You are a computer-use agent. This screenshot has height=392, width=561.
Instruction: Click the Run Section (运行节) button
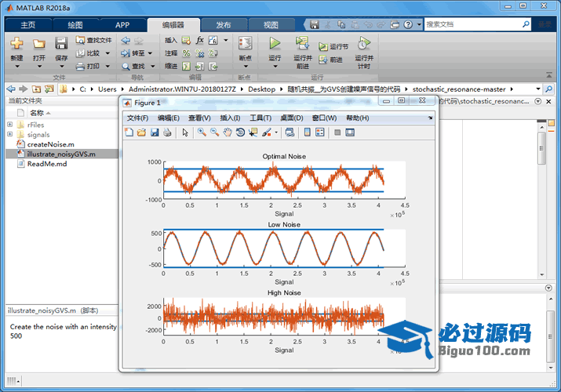coord(333,46)
